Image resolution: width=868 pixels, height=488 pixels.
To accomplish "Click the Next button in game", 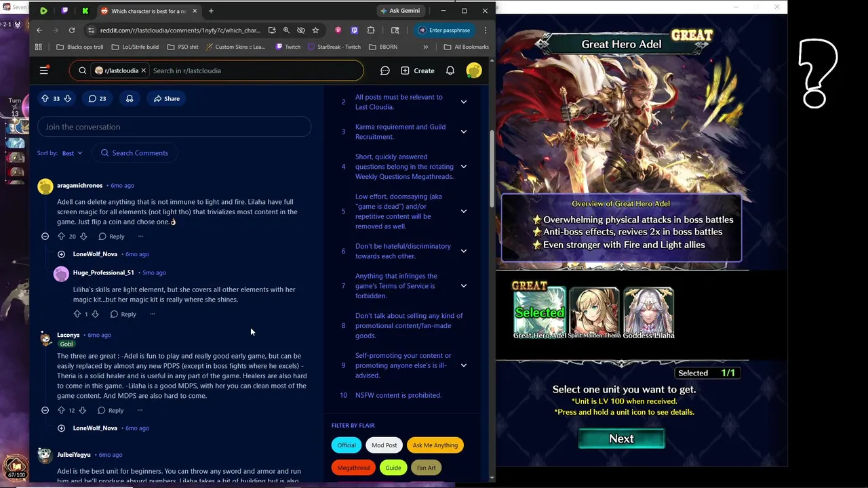I will pyautogui.click(x=621, y=439).
